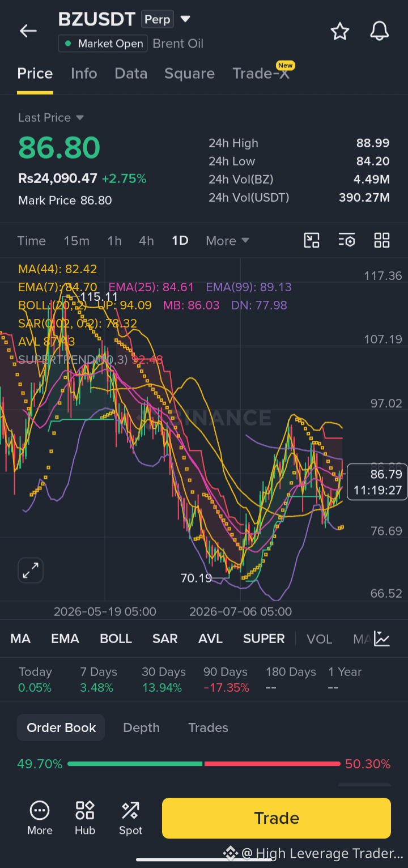Toggle the AVL indicator
Screen dimensions: 408x868
tap(210, 639)
